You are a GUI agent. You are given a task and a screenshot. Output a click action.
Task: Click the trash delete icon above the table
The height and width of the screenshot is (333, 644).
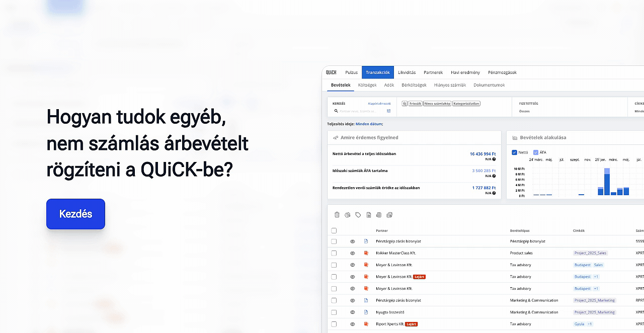[337, 215]
